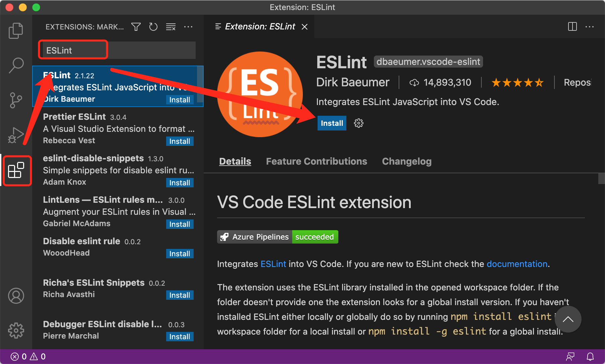Open the ESLint link in description
Image resolution: width=605 pixels, height=364 pixels.
click(x=273, y=264)
